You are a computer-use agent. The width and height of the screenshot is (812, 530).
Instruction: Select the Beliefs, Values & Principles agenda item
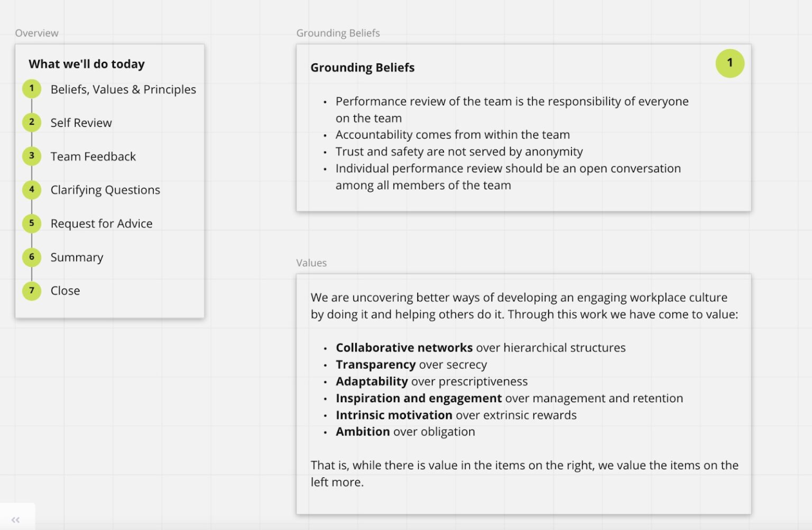tap(123, 89)
